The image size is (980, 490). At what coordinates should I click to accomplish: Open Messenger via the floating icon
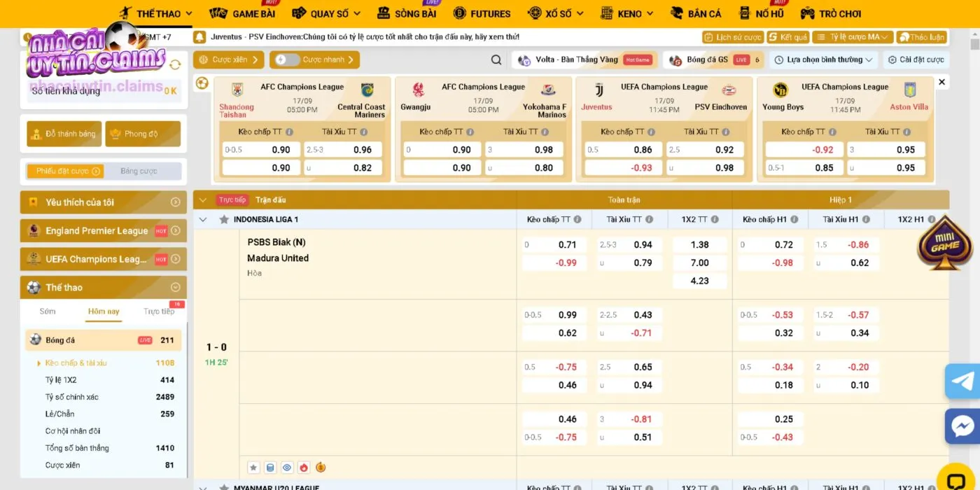(x=962, y=426)
